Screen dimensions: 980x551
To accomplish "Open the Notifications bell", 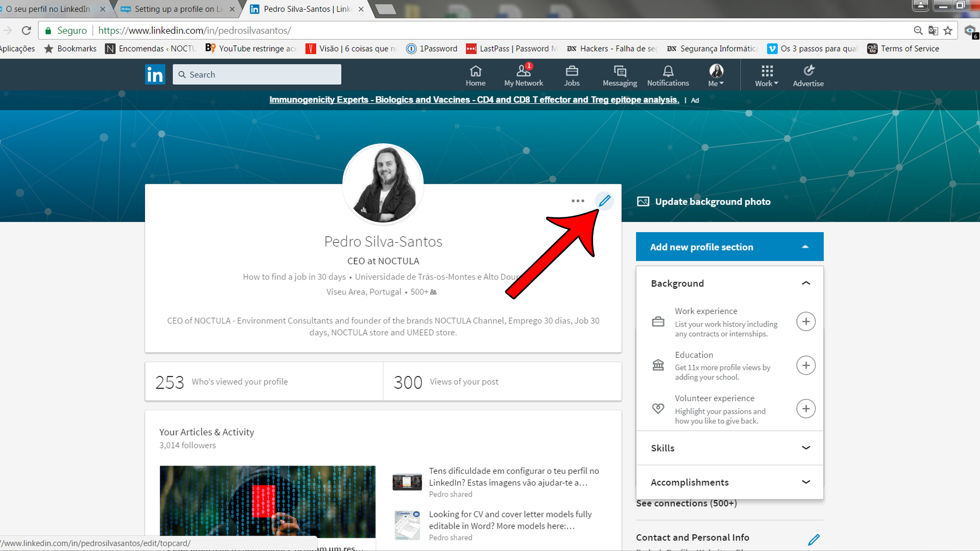I will 668,76.
